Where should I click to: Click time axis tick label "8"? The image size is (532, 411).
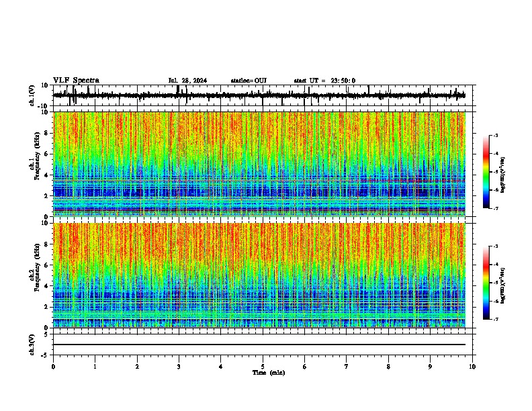(x=388, y=366)
